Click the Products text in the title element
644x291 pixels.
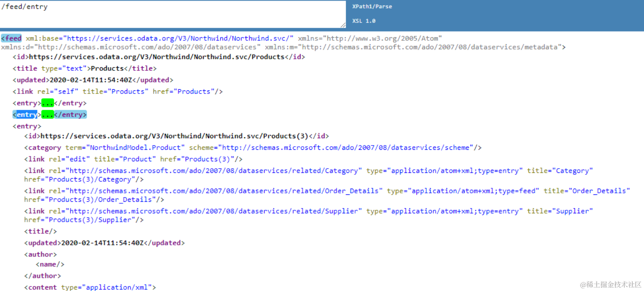click(107, 69)
